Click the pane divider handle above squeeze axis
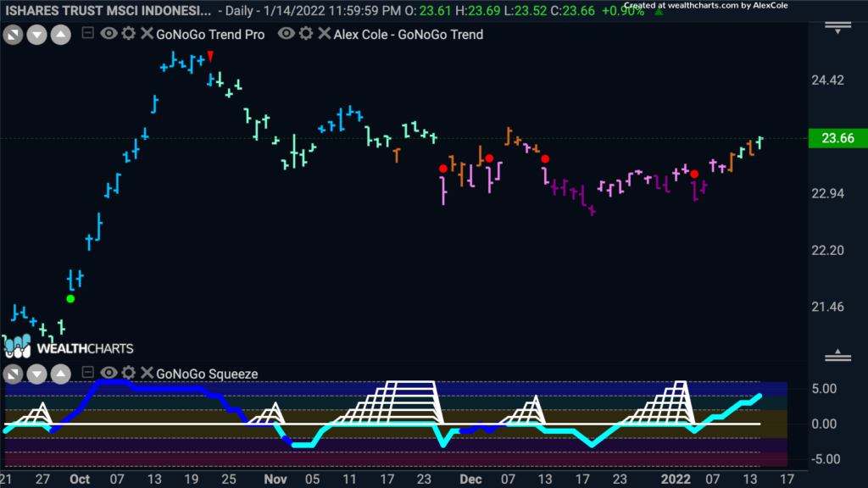Viewport: 868px width, 488px height. click(837, 356)
